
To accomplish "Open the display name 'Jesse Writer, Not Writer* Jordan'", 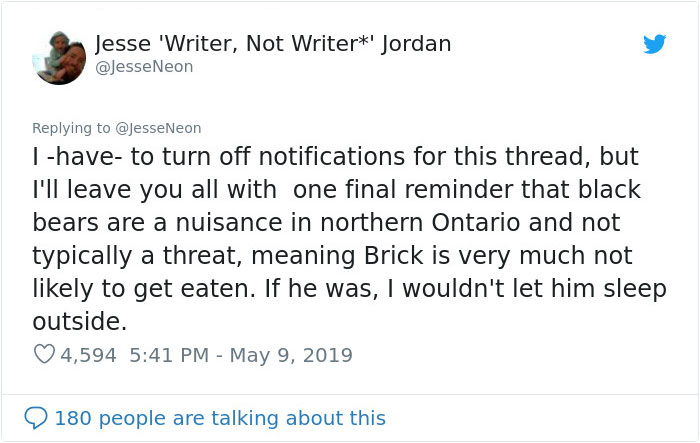I will 272,44.
